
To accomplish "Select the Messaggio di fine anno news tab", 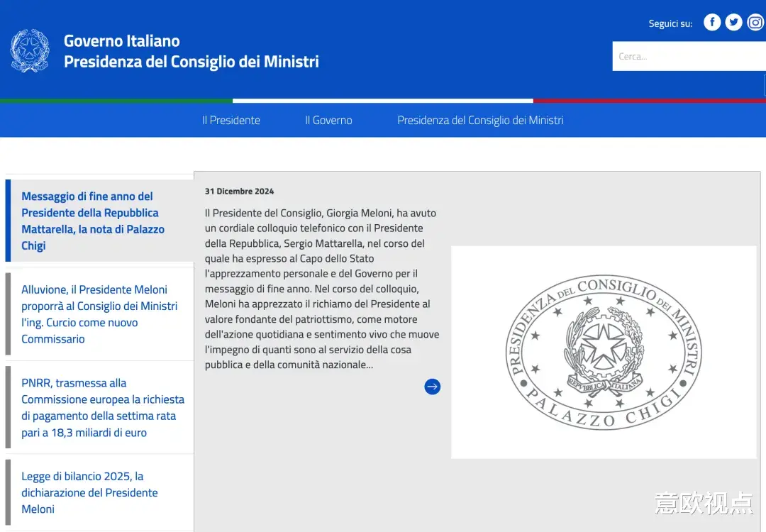I will click(100, 221).
